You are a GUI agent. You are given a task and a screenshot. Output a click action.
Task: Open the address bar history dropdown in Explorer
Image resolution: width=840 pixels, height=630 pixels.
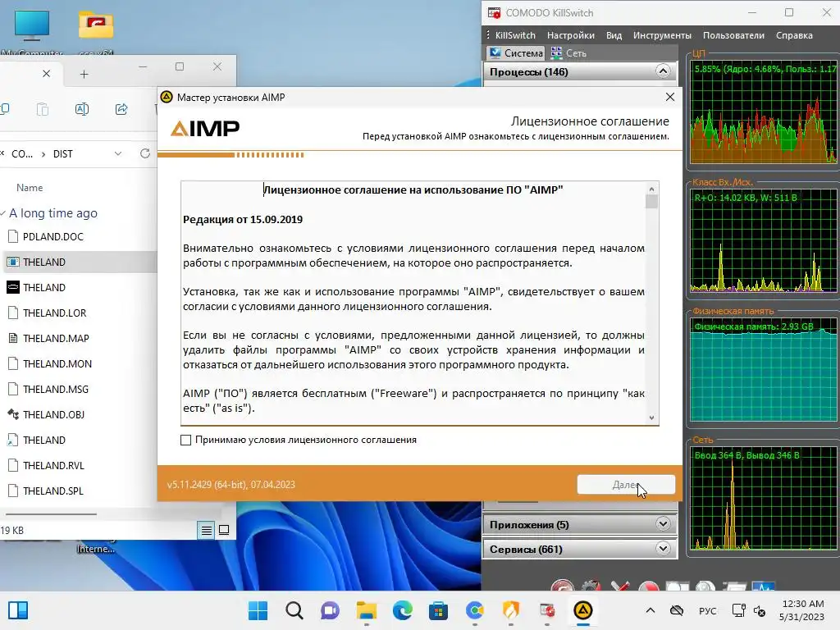pyautogui.click(x=118, y=153)
